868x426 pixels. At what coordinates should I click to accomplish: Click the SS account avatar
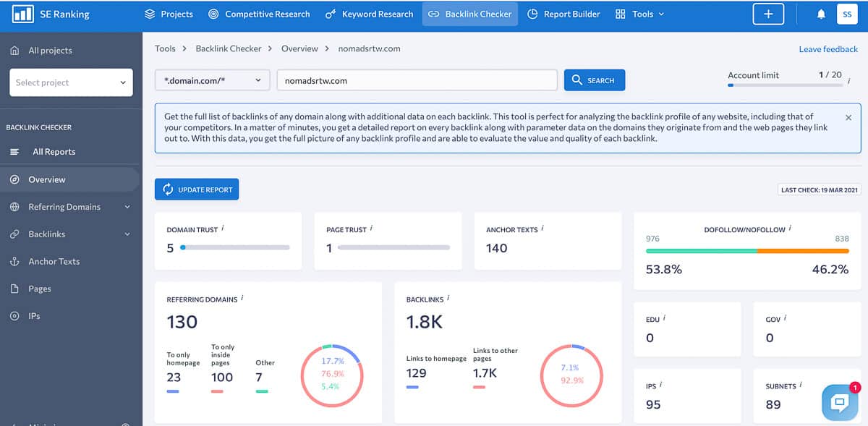846,13
